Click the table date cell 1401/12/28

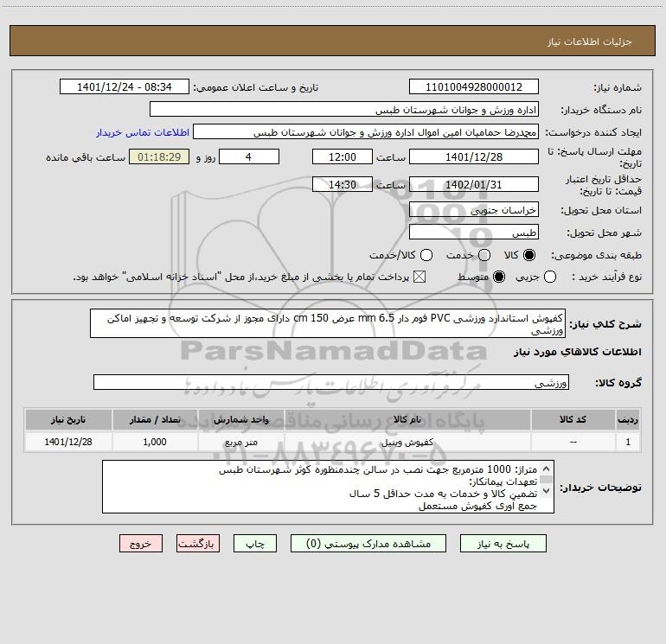[68, 442]
